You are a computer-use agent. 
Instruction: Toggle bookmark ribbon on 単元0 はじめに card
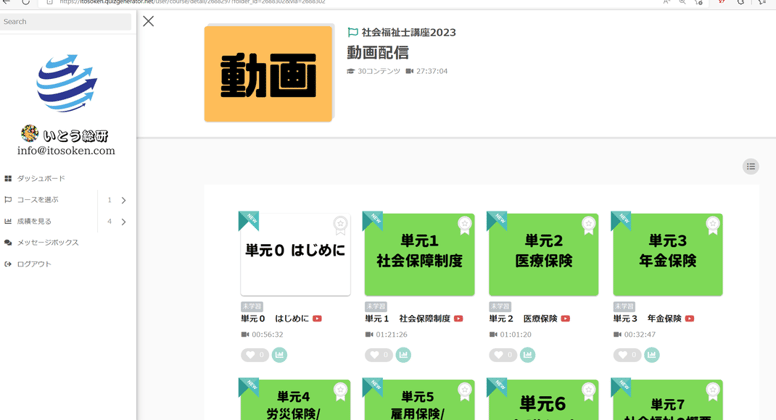(340, 226)
